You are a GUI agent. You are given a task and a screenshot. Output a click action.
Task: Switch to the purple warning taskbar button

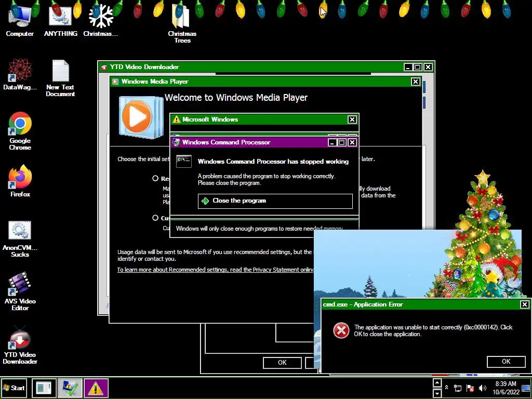96,388
